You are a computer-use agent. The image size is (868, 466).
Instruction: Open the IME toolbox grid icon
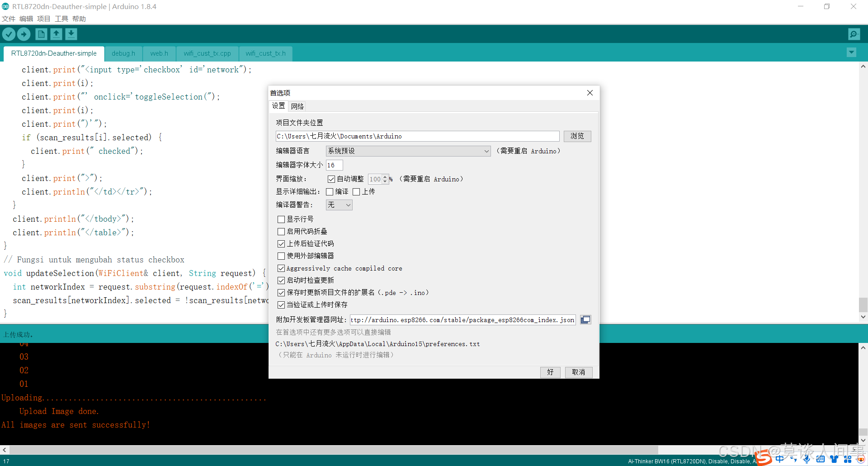[x=848, y=459]
